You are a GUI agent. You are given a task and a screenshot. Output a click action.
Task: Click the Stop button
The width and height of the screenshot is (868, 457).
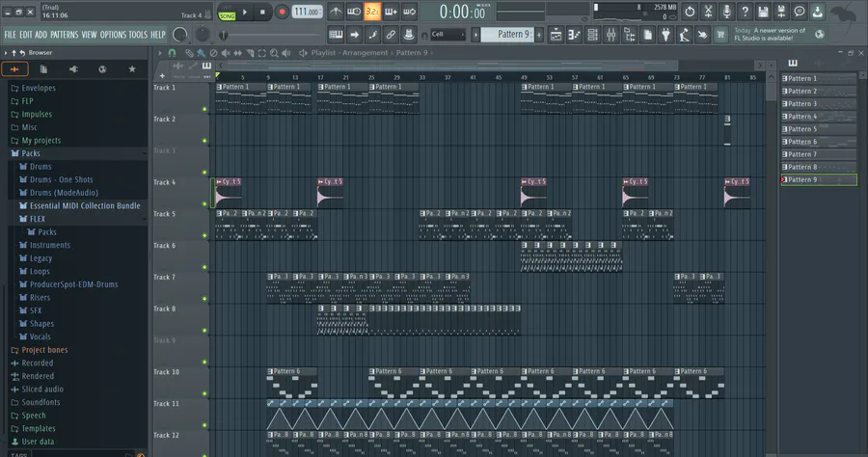262,13
